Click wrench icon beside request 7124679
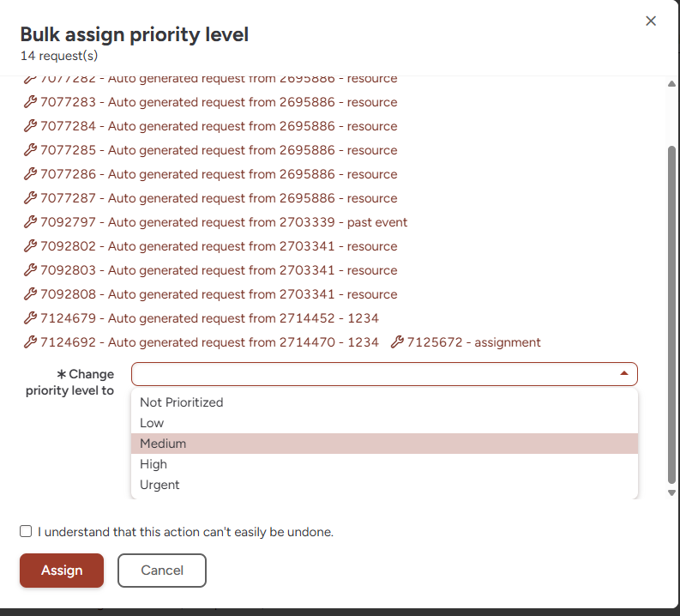Screen dimensions: 680x616 pyautogui.click(x=29, y=318)
